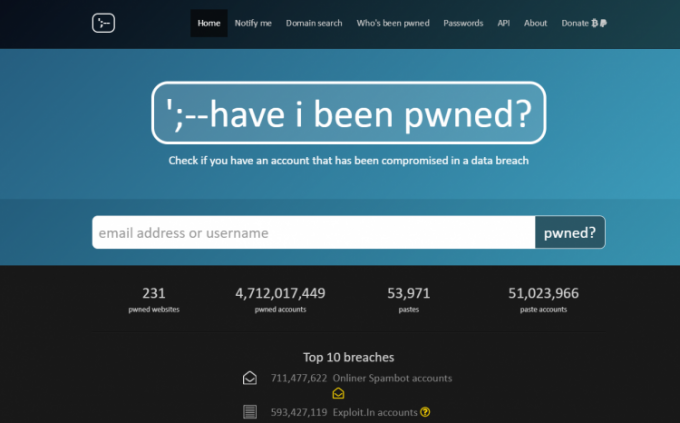Click the yellow envelope icon under Onliner Spambot
The image size is (680, 423).
[x=338, y=394]
